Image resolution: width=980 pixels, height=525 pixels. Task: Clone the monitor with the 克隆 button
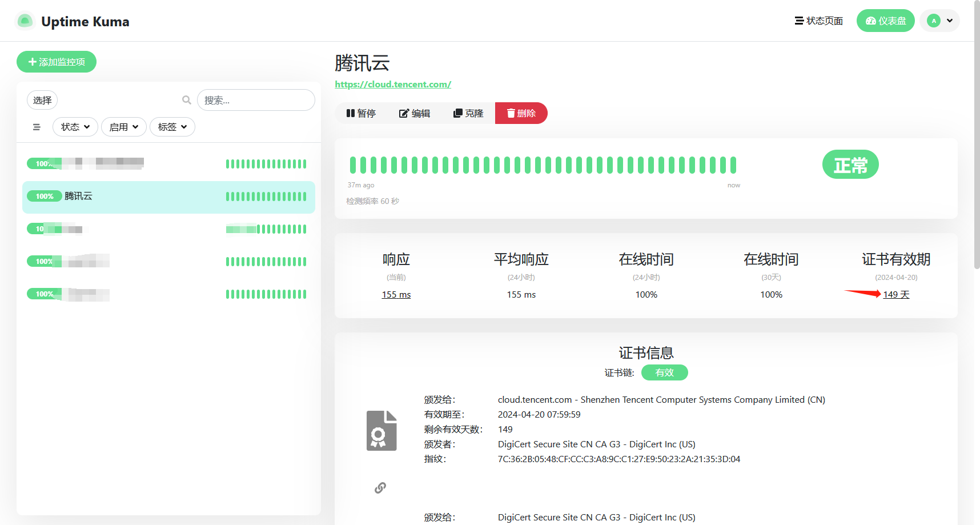(468, 113)
